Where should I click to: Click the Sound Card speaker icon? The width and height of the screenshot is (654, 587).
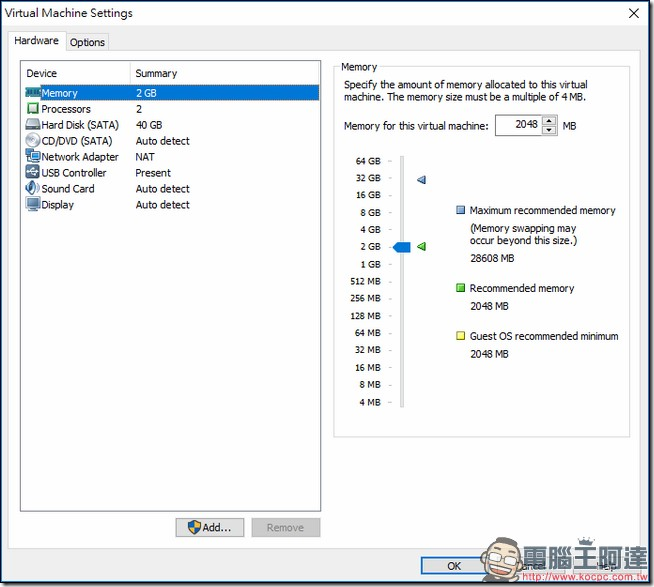[x=33, y=188]
